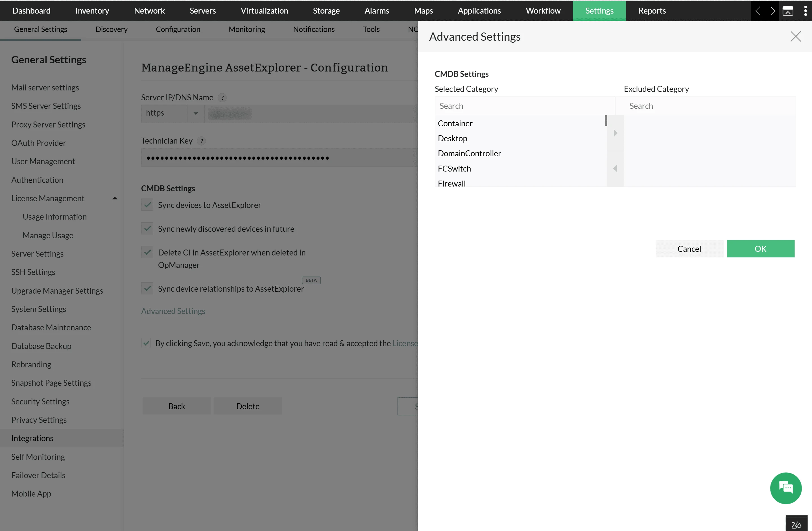Screen dimensions: 812x531
Task: Switch to the Monitoring tab
Action: click(x=247, y=29)
